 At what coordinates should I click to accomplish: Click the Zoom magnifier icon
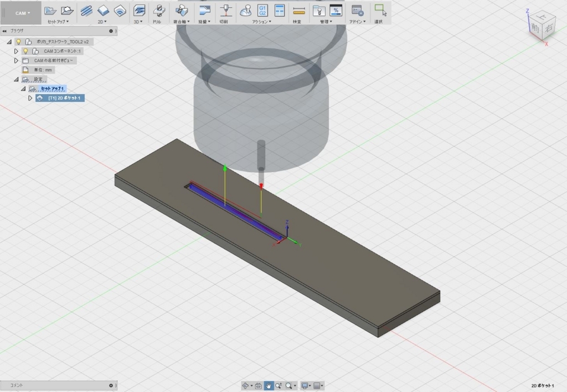click(x=279, y=385)
